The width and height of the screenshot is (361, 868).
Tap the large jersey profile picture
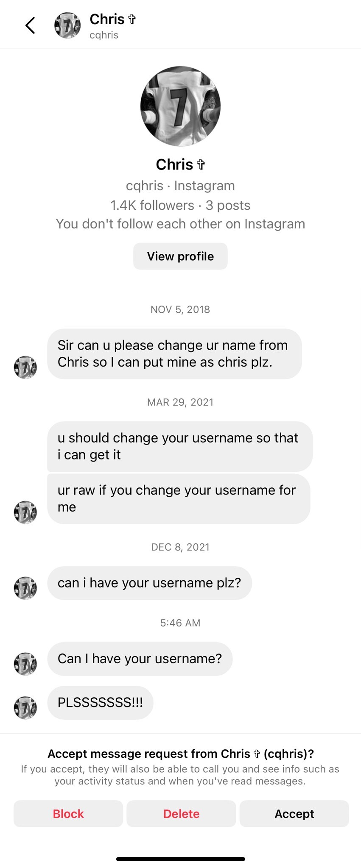pyautogui.click(x=180, y=106)
